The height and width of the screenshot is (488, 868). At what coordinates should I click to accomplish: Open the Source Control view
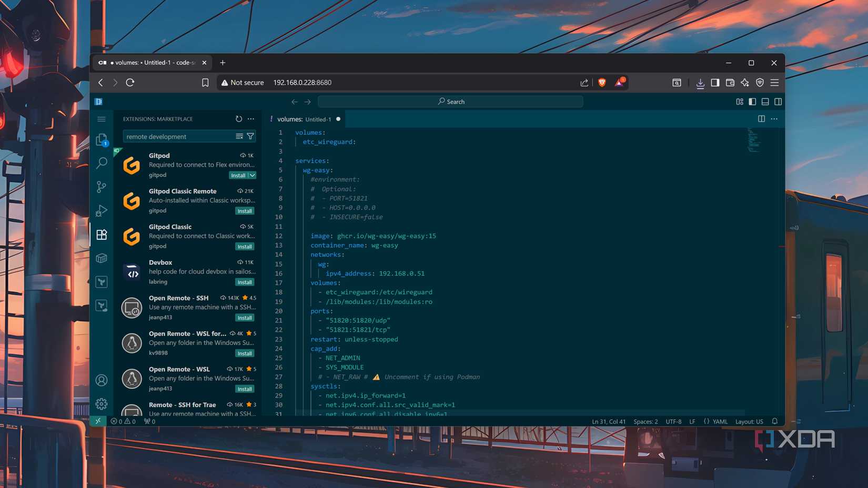pyautogui.click(x=102, y=187)
